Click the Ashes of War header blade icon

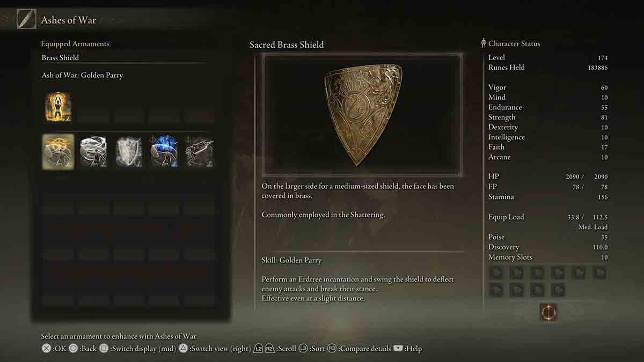26,19
